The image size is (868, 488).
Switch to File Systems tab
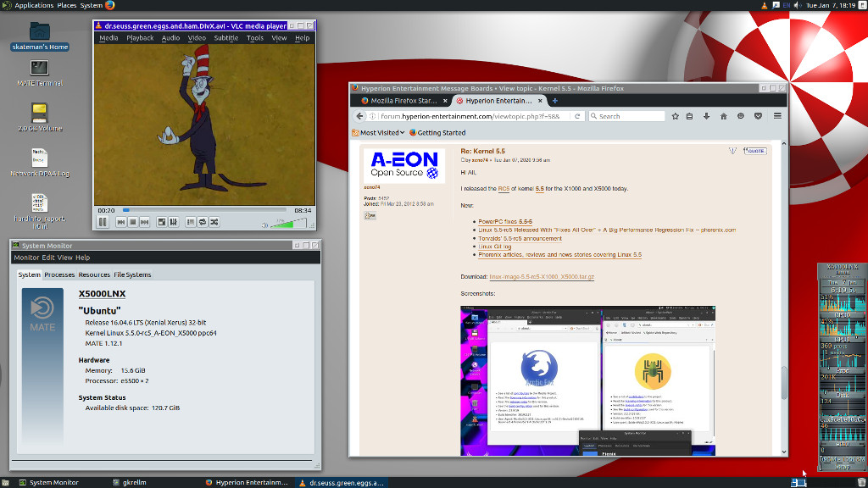(x=132, y=274)
